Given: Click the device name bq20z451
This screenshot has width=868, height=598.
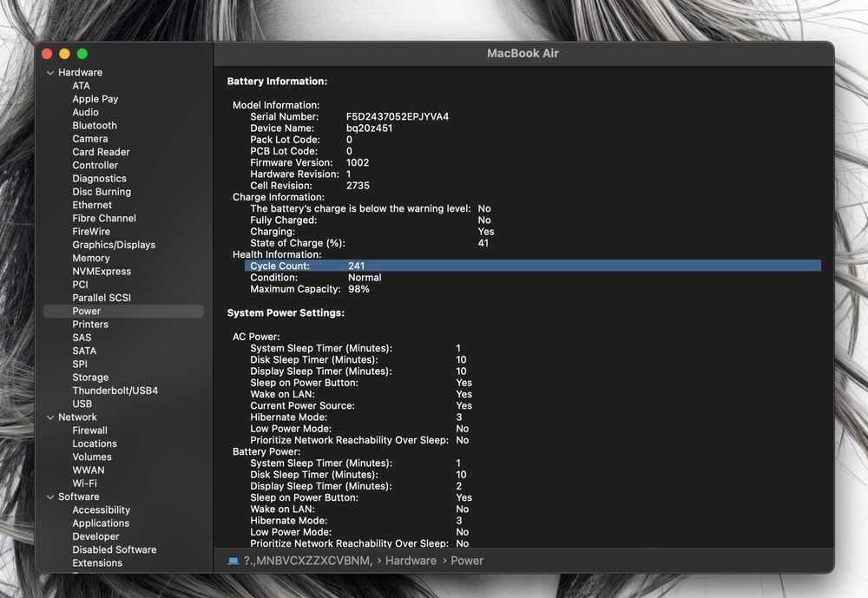Looking at the screenshot, I should point(369,128).
